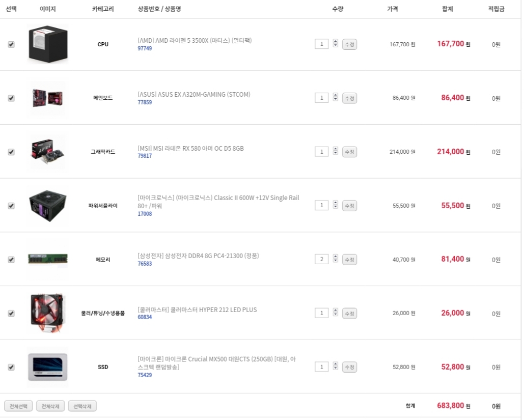Click the quantity stepper for the CPU row
This screenshot has height=420, width=524.
pos(335,44)
